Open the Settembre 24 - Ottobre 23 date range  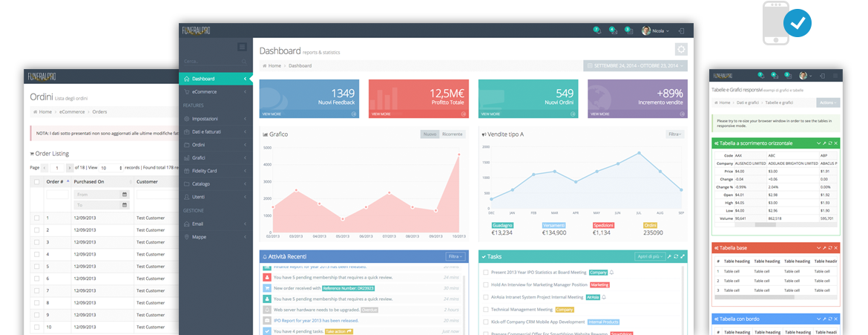(636, 66)
